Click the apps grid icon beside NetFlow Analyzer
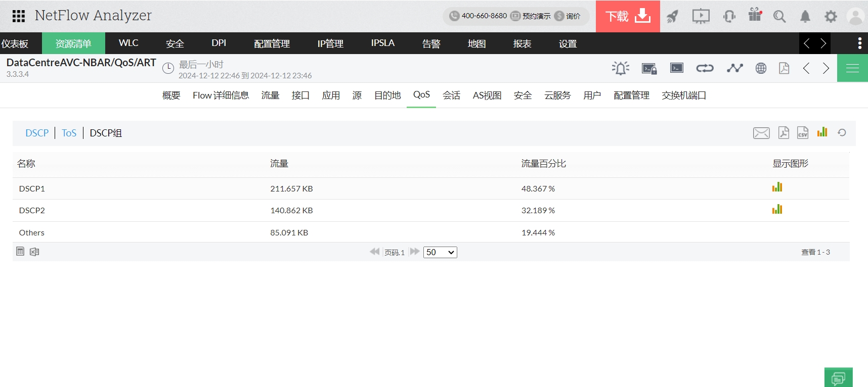Viewport: 868px width, 387px height. (x=19, y=16)
